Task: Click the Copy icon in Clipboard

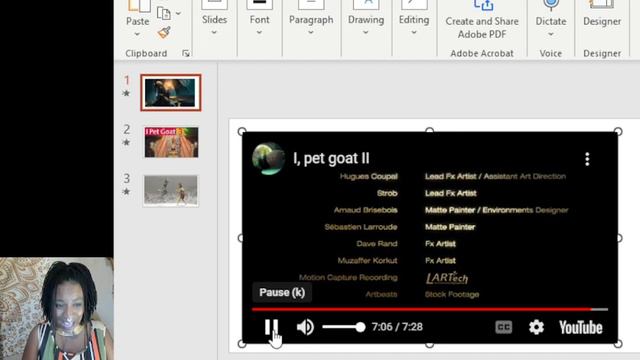Action: (x=164, y=13)
